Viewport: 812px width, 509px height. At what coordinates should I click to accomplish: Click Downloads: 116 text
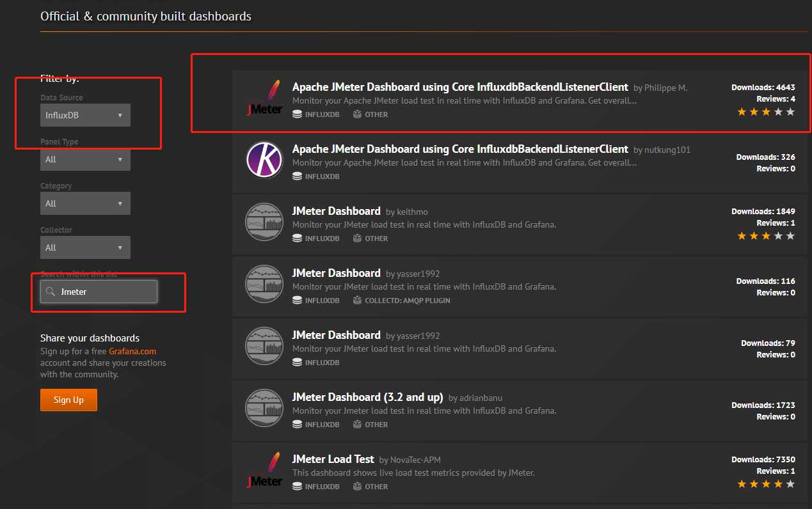pyautogui.click(x=766, y=281)
